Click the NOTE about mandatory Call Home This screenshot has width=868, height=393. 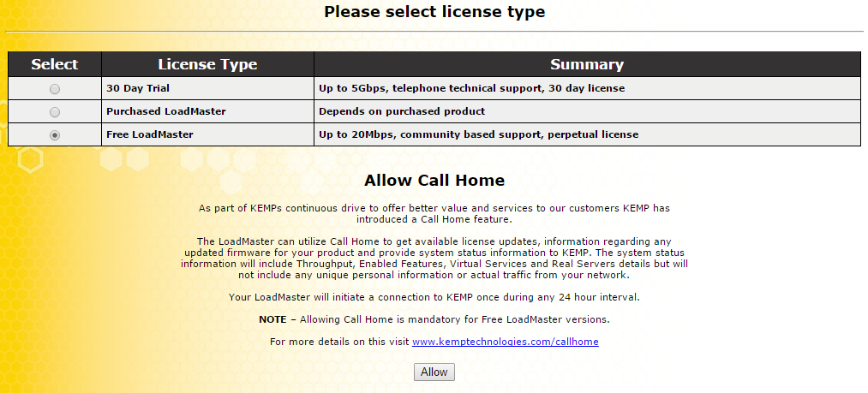pyautogui.click(x=434, y=319)
